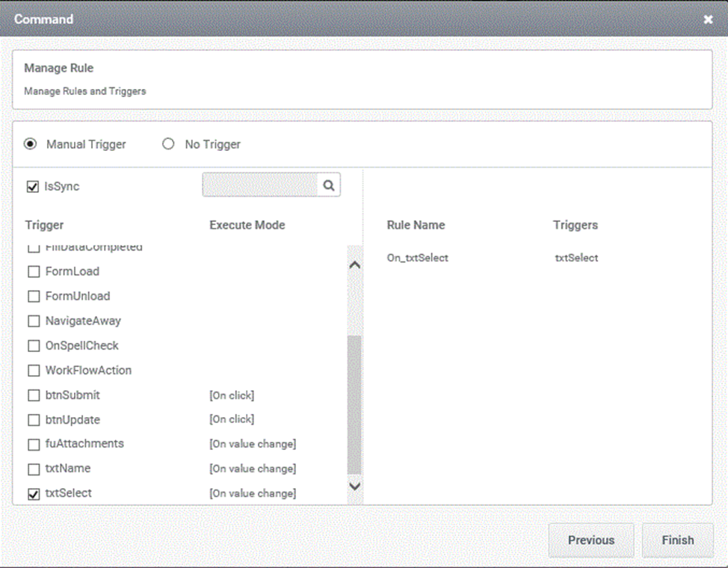
Task: Check the btnSubmit trigger box
Action: pos(34,395)
